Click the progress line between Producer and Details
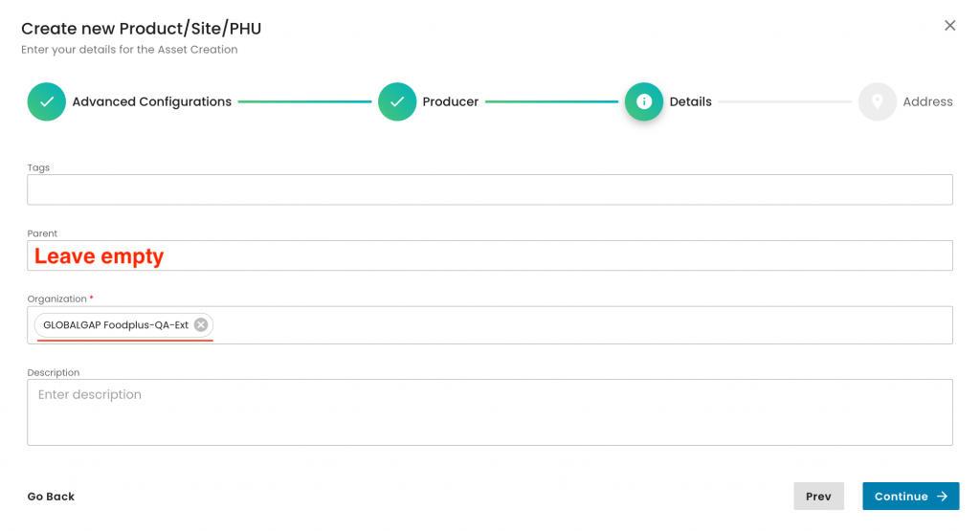The width and height of the screenshot is (980, 531). pyautogui.click(x=551, y=101)
